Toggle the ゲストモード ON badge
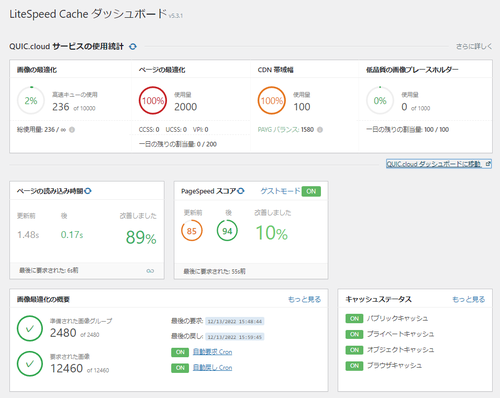 pyautogui.click(x=311, y=191)
